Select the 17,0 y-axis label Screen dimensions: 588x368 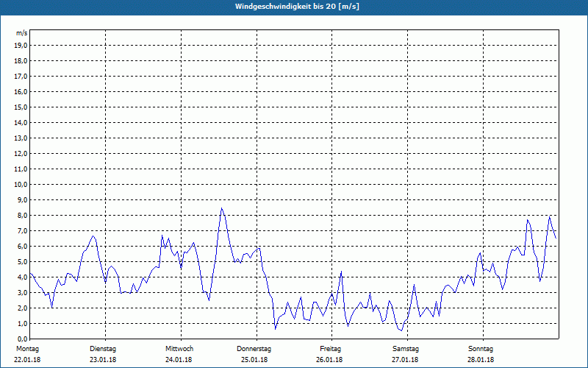click(x=21, y=77)
